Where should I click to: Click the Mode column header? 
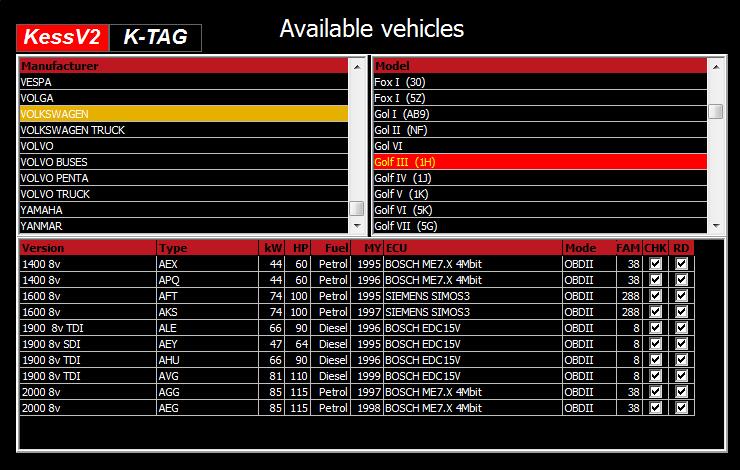pyautogui.click(x=589, y=248)
